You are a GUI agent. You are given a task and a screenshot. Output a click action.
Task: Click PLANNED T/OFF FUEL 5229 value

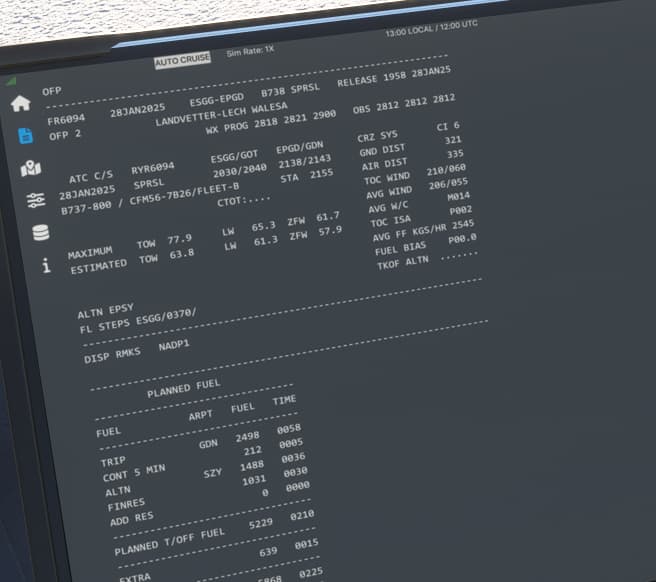coord(261,524)
